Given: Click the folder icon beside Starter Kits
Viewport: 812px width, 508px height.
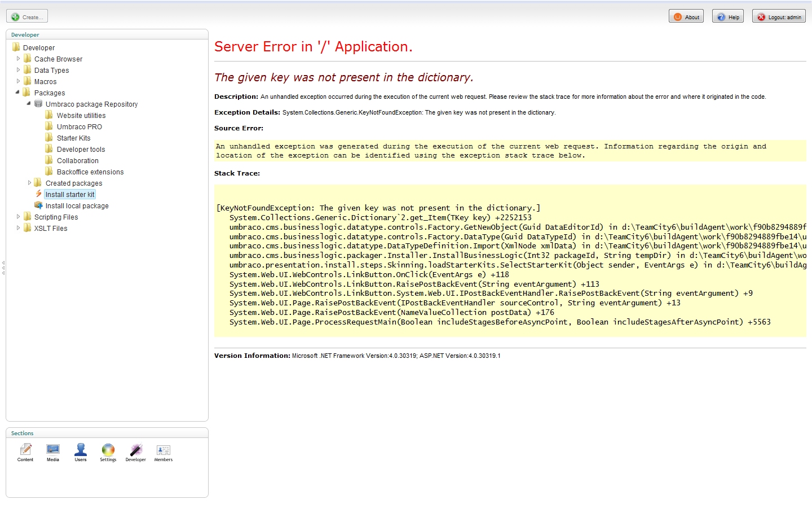Looking at the screenshot, I should pyautogui.click(x=50, y=138).
